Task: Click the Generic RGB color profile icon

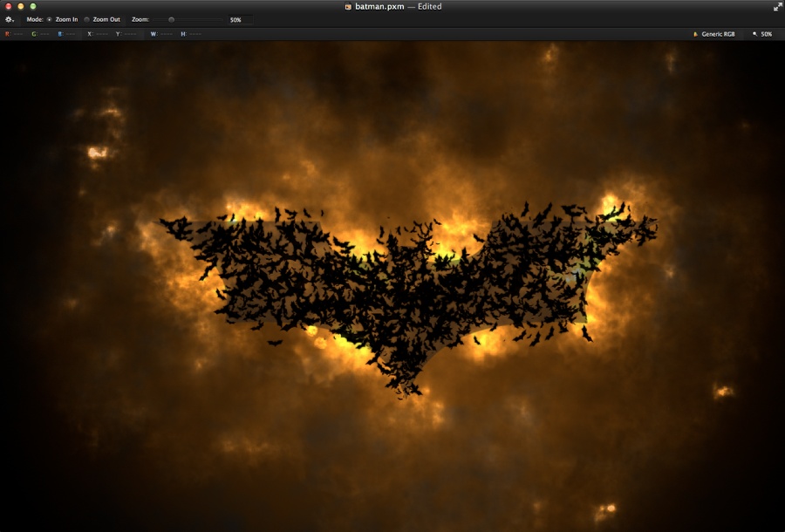Action: pyautogui.click(x=695, y=34)
